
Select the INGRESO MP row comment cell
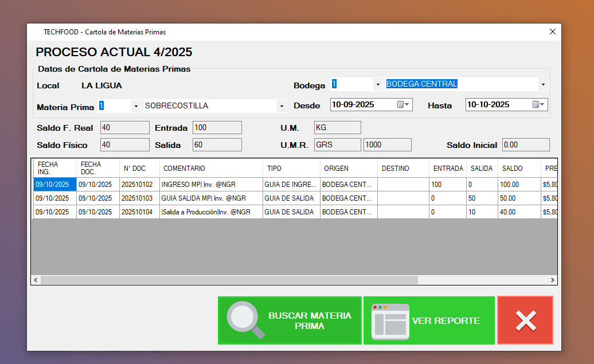211,185
